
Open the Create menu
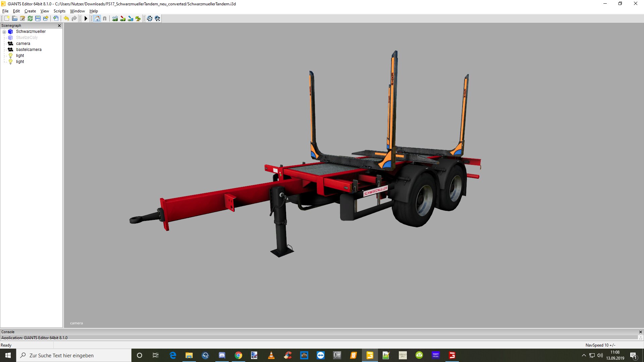[x=30, y=11]
